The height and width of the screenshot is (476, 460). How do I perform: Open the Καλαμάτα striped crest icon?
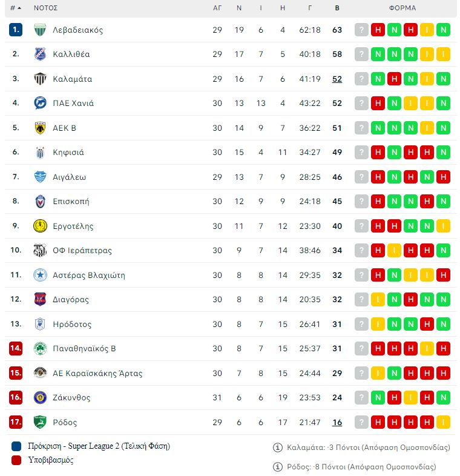pyautogui.click(x=40, y=79)
